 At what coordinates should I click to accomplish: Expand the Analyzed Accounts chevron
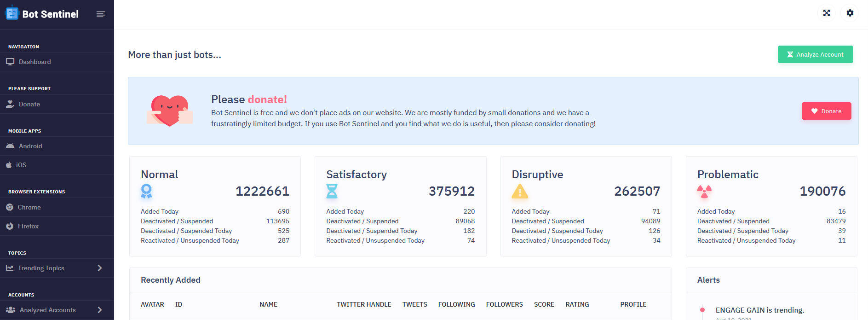(x=100, y=310)
